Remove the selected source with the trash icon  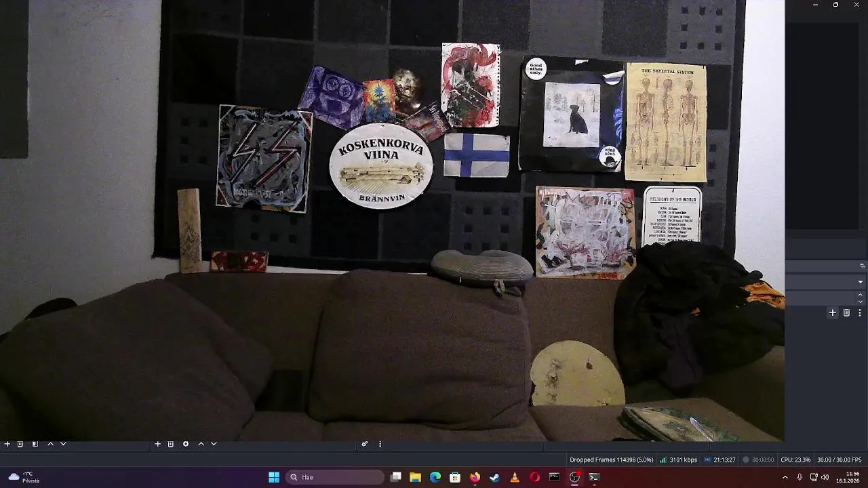(x=171, y=444)
